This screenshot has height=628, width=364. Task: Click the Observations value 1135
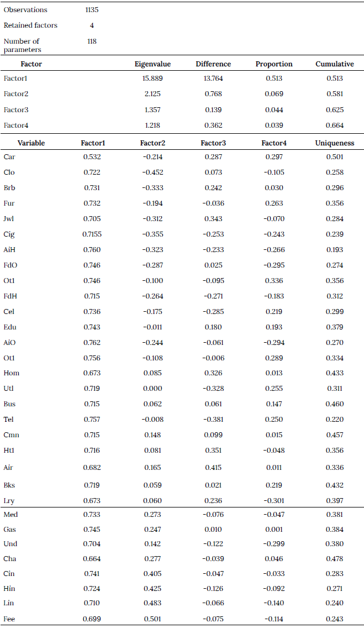point(92,10)
